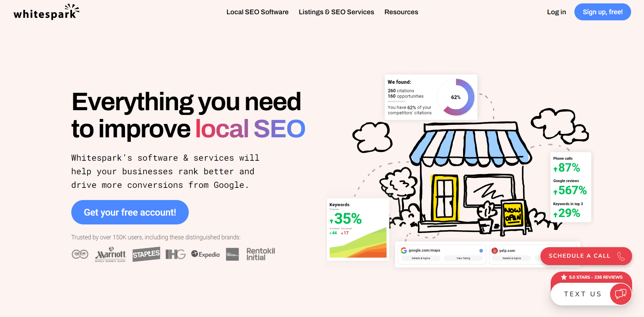Click the phone icon inside Schedule A Call
Image resolution: width=644 pixels, height=317 pixels.
click(621, 256)
